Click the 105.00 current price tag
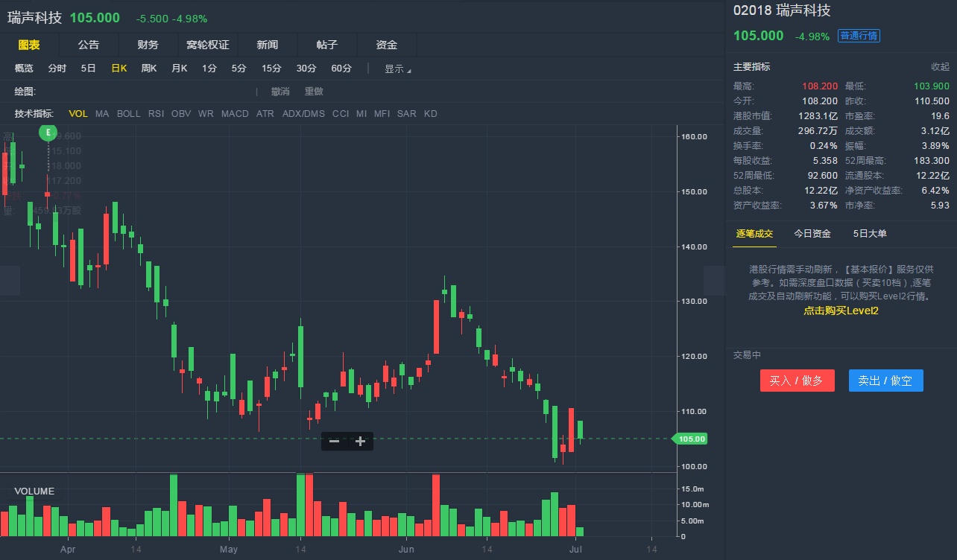Viewport: 957px width, 560px height. pos(691,439)
